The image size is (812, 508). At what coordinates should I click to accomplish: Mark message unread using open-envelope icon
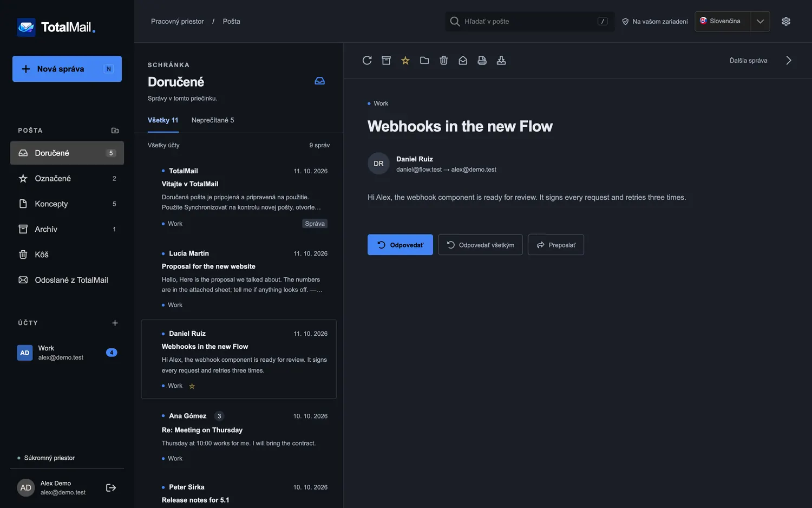(x=463, y=61)
